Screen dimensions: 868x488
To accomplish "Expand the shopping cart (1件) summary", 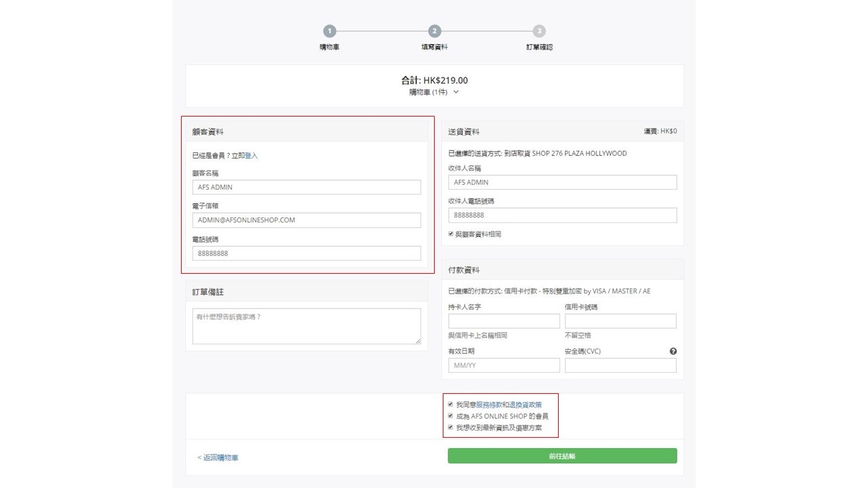I will [x=434, y=92].
